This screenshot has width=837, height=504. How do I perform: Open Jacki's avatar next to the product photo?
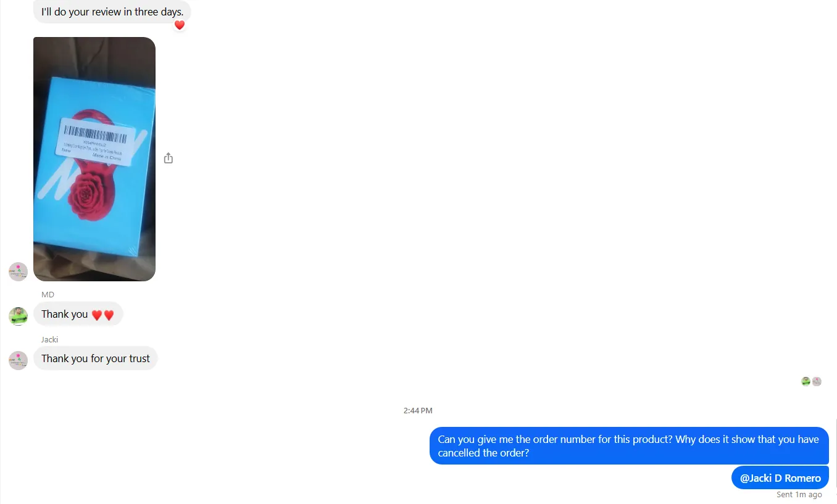click(x=18, y=271)
